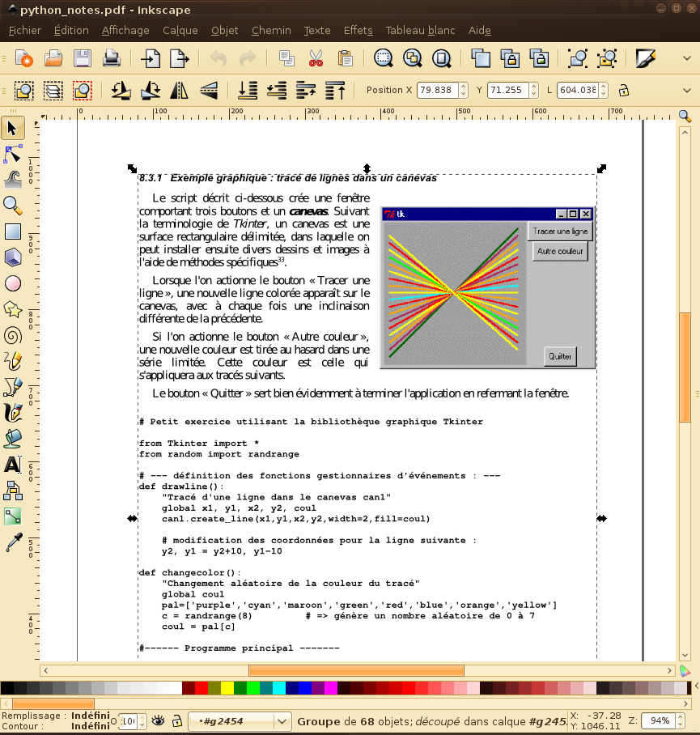Toggle the current layer lock in status bar
Image resolution: width=700 pixels, height=735 pixels.
[176, 720]
